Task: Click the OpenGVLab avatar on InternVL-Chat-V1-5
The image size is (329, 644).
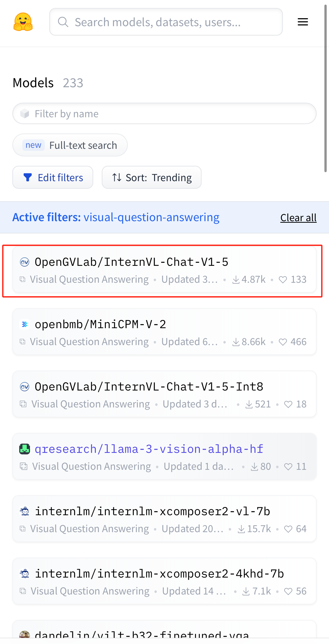Action: (25, 262)
